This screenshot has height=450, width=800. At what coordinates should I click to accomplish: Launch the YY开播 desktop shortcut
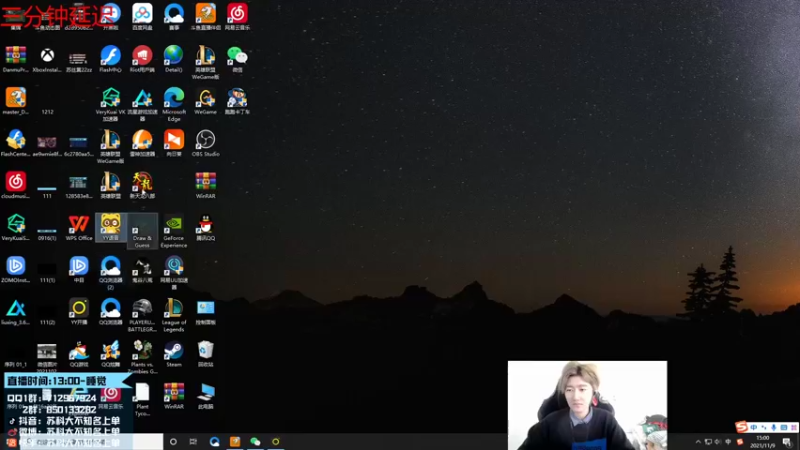coord(79,312)
